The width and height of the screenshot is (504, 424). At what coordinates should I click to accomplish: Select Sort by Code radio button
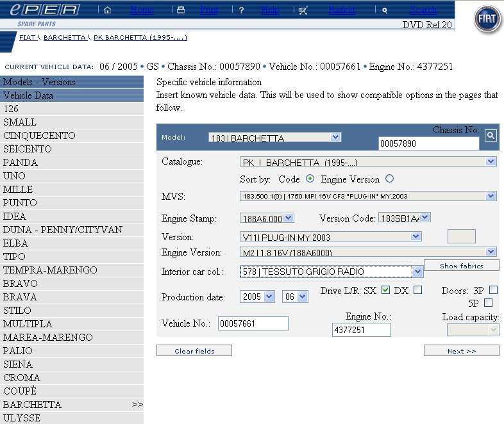(310, 179)
